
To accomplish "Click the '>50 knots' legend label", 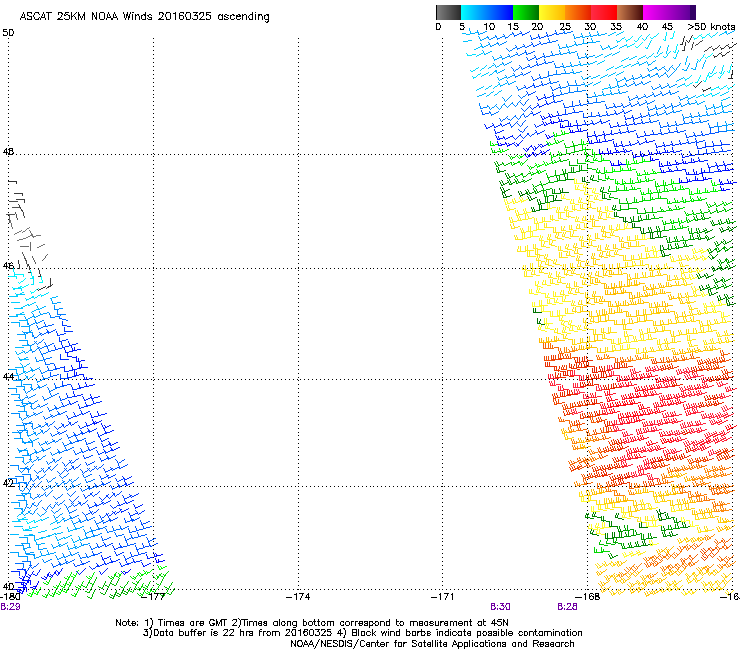I will click(711, 26).
